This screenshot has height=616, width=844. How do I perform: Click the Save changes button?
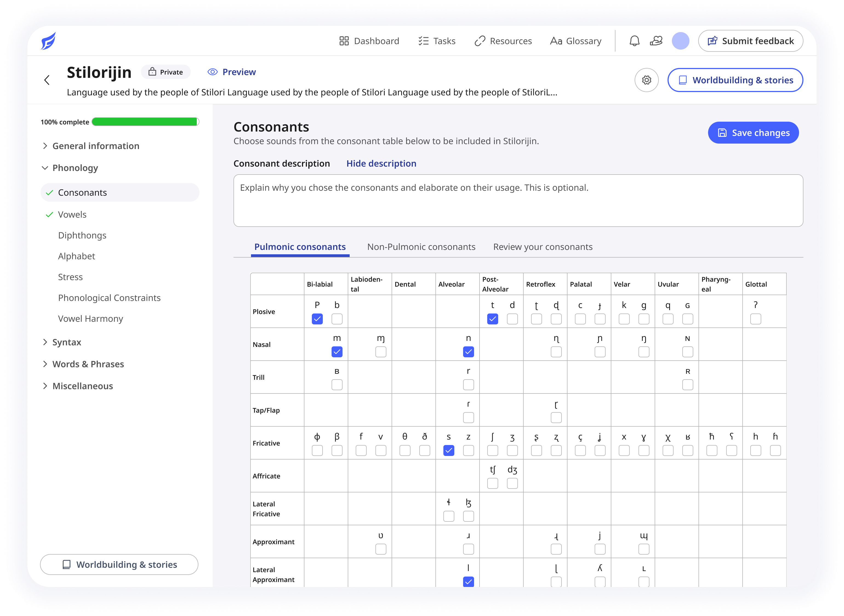[753, 133]
